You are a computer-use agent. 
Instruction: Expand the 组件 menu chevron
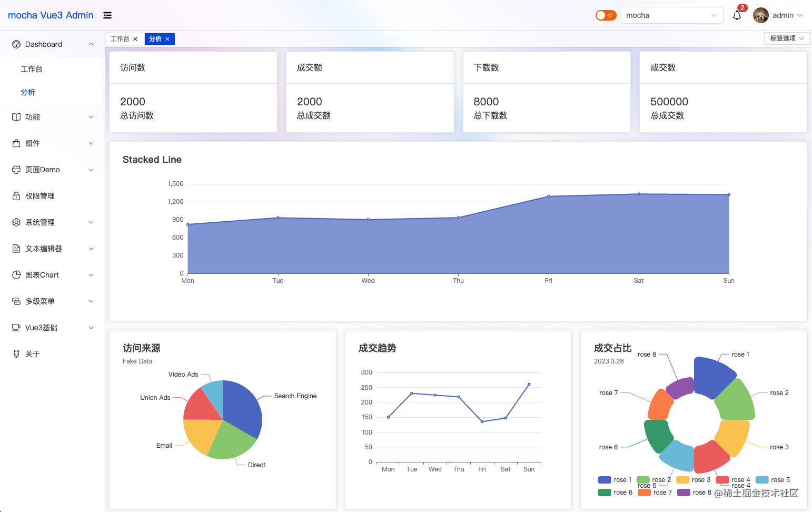pos(91,143)
